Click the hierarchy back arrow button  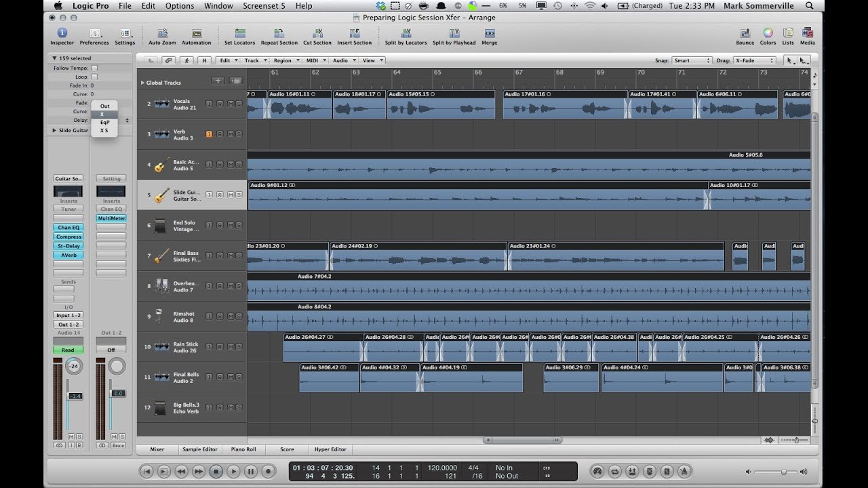tap(151, 60)
